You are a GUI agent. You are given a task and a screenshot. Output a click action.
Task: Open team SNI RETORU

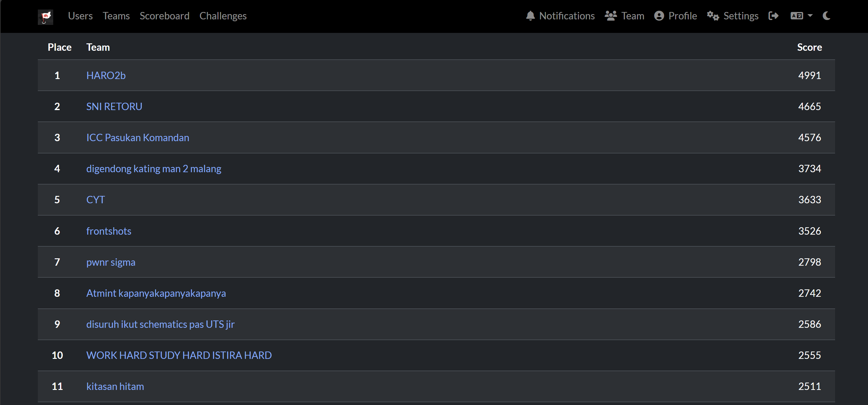pyautogui.click(x=114, y=106)
